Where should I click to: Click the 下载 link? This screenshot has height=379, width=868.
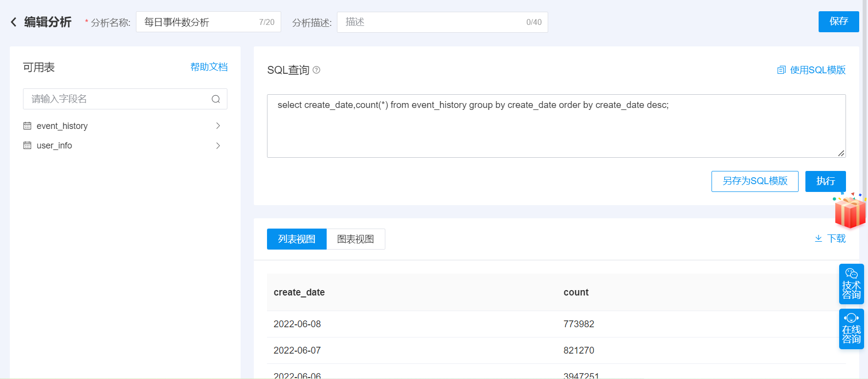point(836,238)
